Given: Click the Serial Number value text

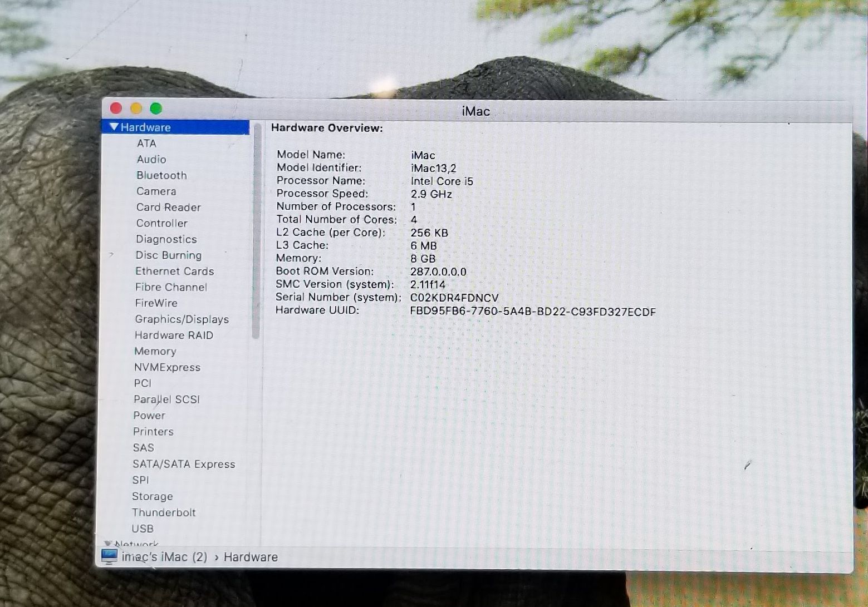Looking at the screenshot, I should pos(454,298).
